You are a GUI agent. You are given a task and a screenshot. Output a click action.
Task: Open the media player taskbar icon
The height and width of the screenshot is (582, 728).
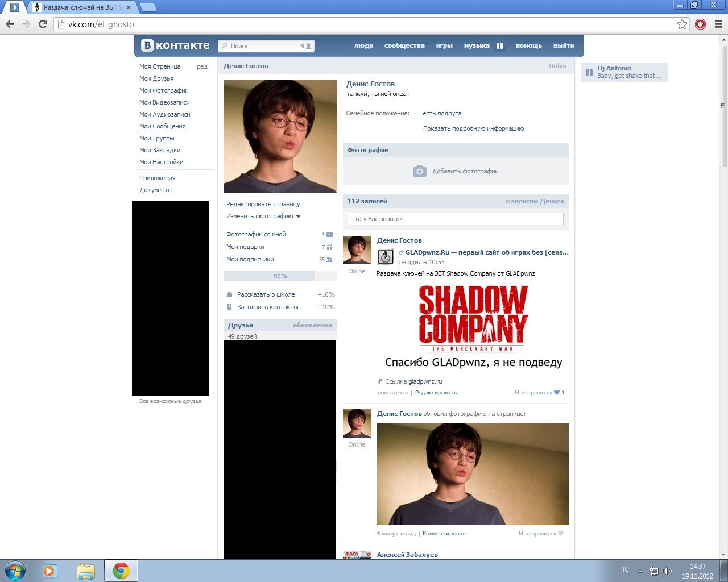tap(50, 571)
